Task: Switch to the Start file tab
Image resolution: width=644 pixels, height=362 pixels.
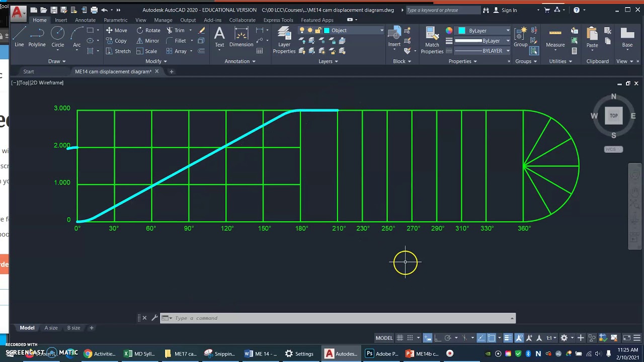Action: point(29,71)
